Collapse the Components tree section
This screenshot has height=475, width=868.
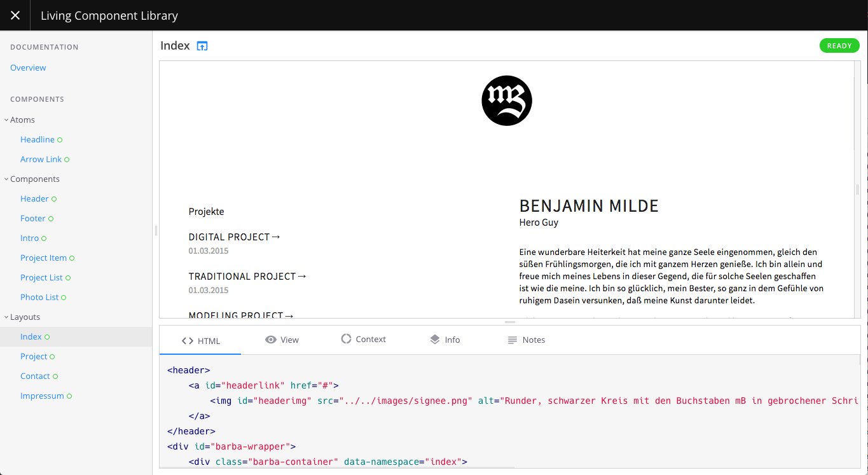coord(6,179)
